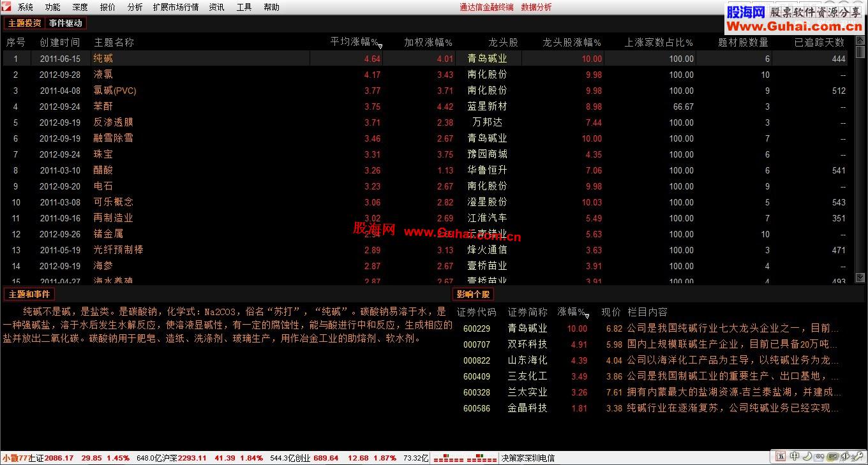
Task: Sort by 上涨家数占比% column header
Action: [x=659, y=42]
